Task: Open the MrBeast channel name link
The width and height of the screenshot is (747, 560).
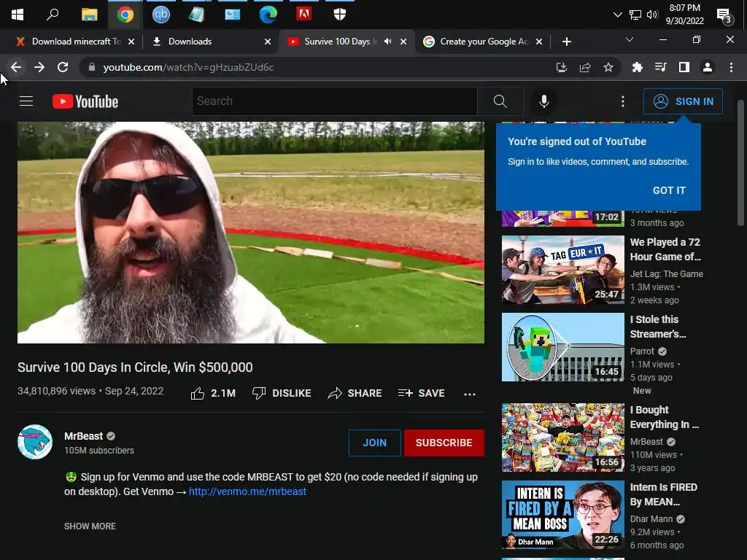Action: coord(83,436)
